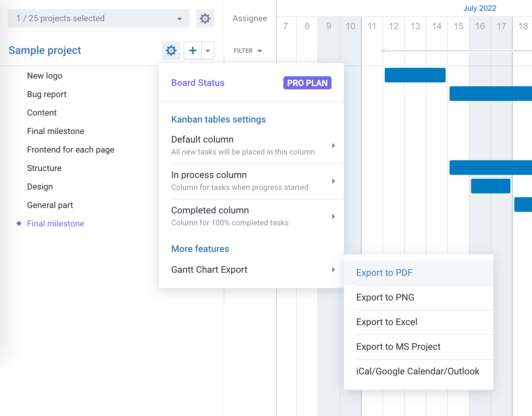Select Export to PDF
The image size is (532, 416).
tap(384, 272)
